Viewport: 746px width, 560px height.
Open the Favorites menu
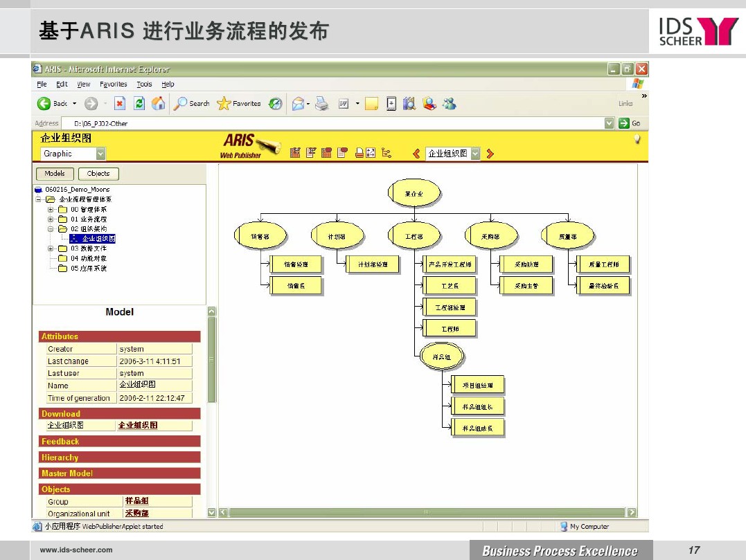(x=113, y=84)
